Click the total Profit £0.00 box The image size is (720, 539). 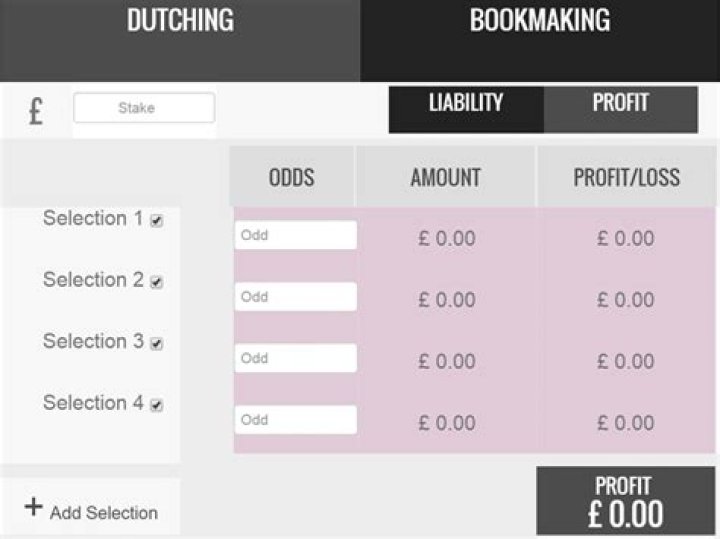pos(624,501)
